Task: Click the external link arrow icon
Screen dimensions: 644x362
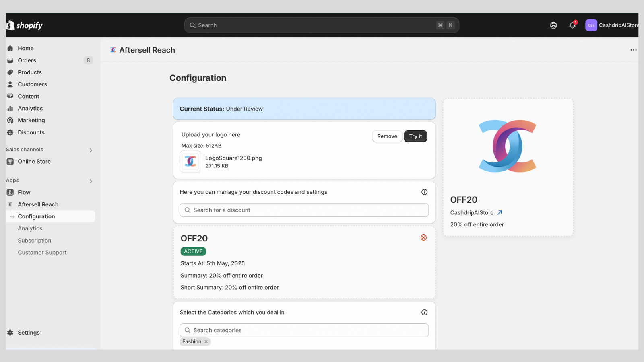Action: coord(500,213)
